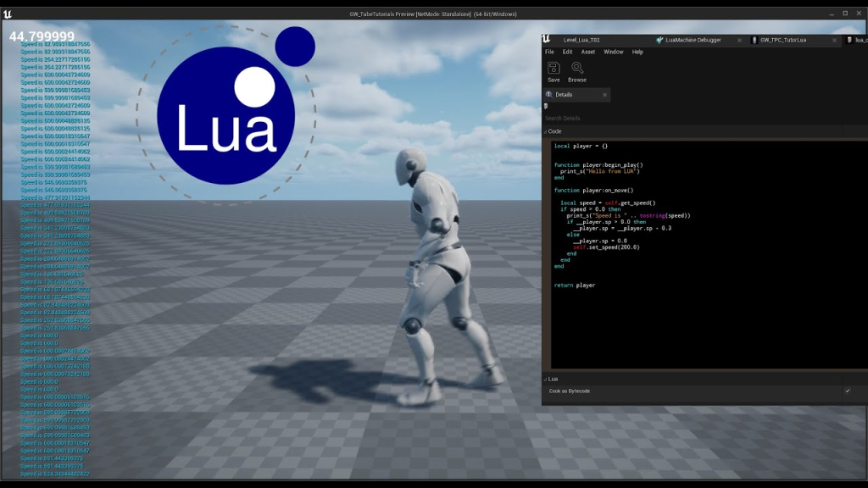Toggle the Cook as Bytecode checkbox
Screen dimensions: 868x488
tap(847, 391)
